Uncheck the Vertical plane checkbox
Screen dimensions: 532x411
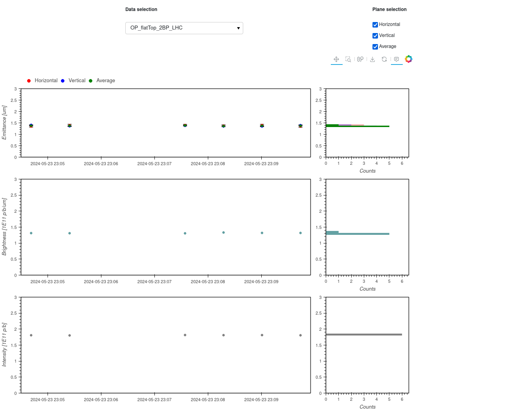(x=375, y=36)
